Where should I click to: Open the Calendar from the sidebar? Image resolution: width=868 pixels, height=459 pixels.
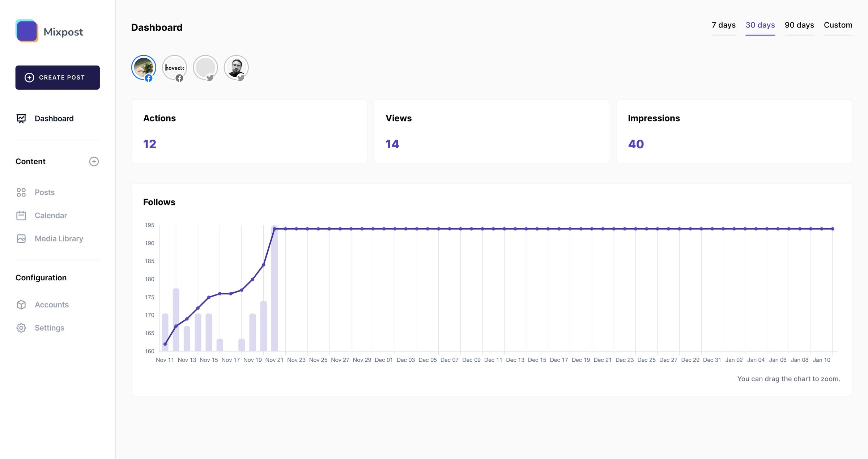pos(51,215)
